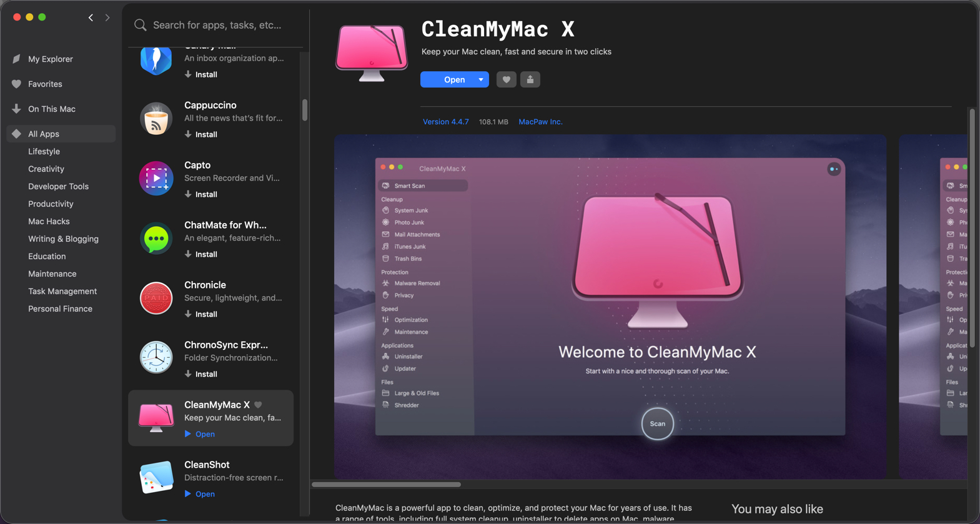This screenshot has height=524, width=980.
Task: Go to Favorites
Action: point(45,84)
